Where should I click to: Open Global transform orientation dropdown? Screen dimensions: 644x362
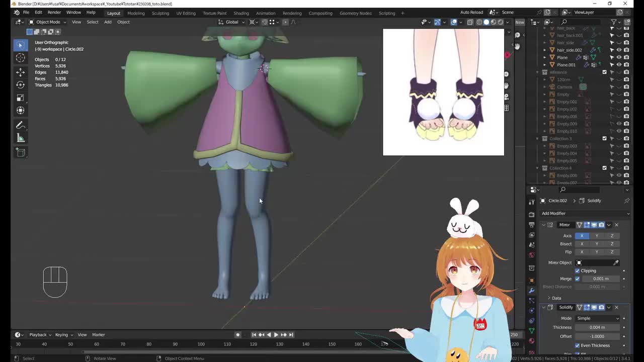(x=231, y=22)
